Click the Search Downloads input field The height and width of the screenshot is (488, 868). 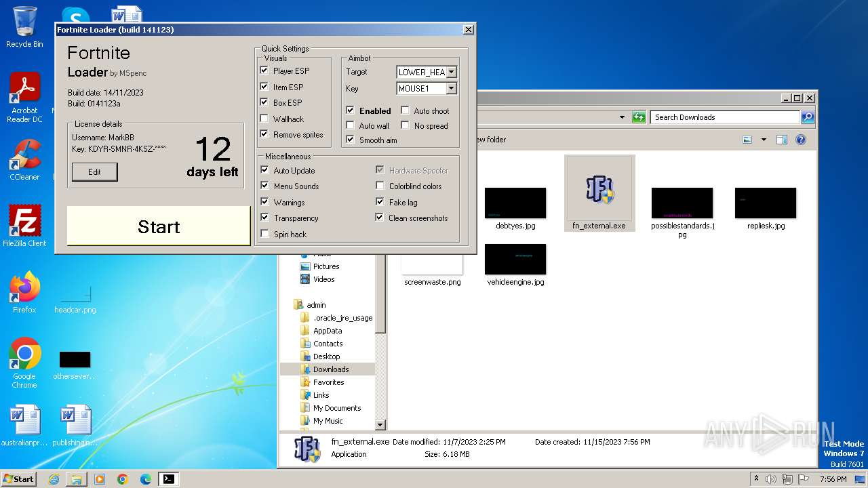(x=725, y=117)
